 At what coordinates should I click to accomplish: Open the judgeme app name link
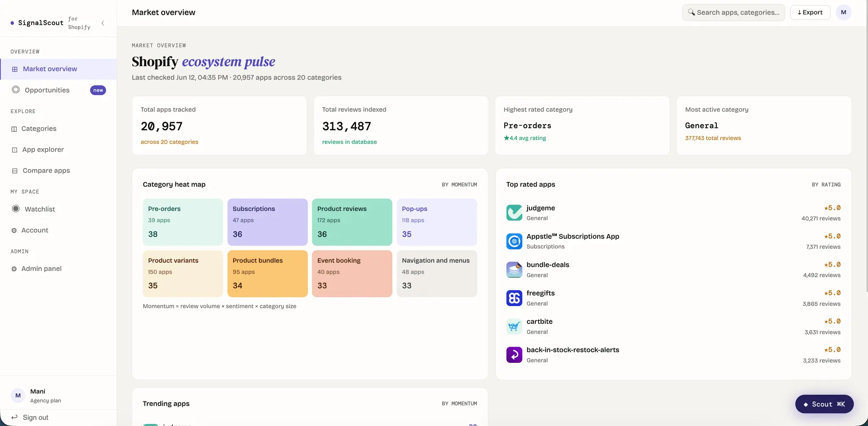(x=540, y=208)
